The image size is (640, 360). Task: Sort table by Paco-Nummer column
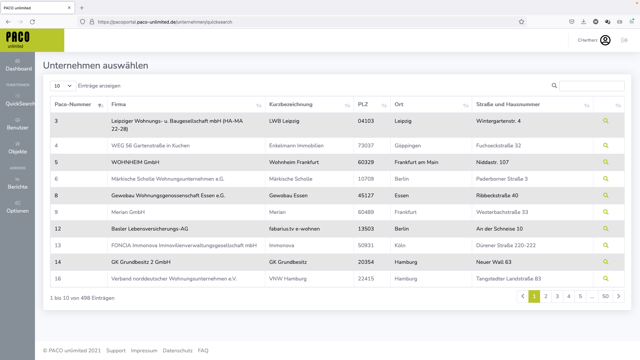point(78,104)
